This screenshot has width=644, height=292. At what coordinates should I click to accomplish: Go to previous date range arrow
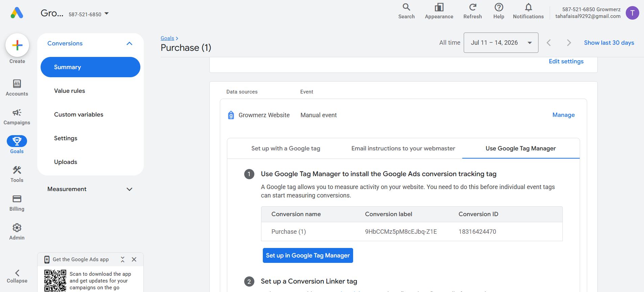[549, 43]
